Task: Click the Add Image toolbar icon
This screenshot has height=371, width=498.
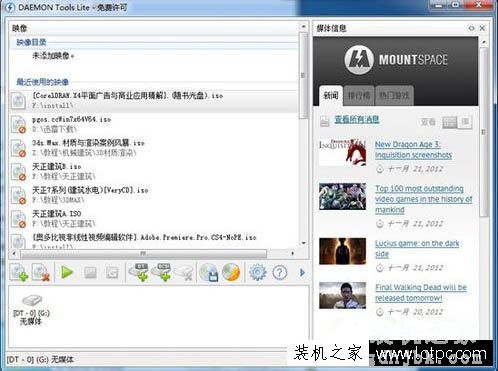Action: point(18,272)
